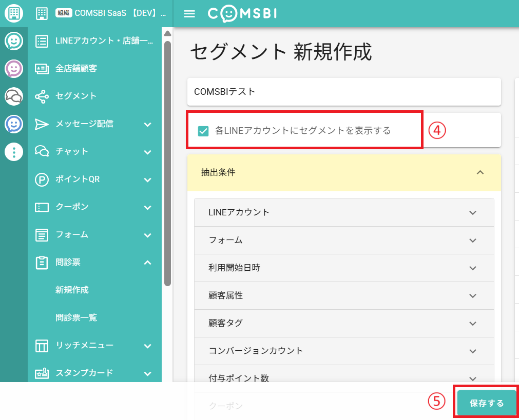Click the リッチメニュー table icon
Image resolution: width=519 pixels, height=420 pixels.
pyautogui.click(x=42, y=346)
